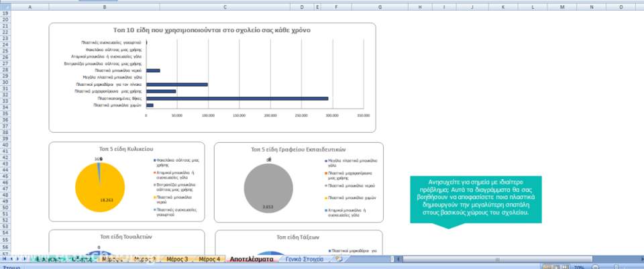The width and height of the screenshot is (644, 269).
Task: Select column C header
Action: click(x=224, y=7)
